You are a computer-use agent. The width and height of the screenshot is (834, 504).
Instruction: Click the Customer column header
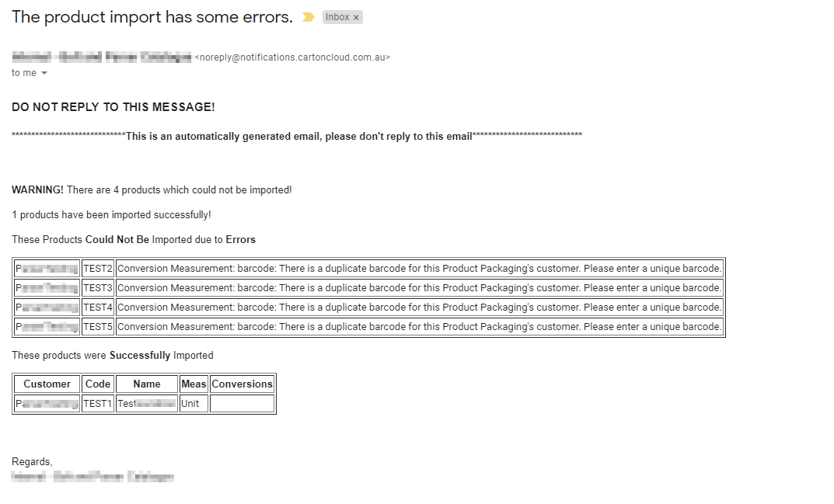point(47,384)
